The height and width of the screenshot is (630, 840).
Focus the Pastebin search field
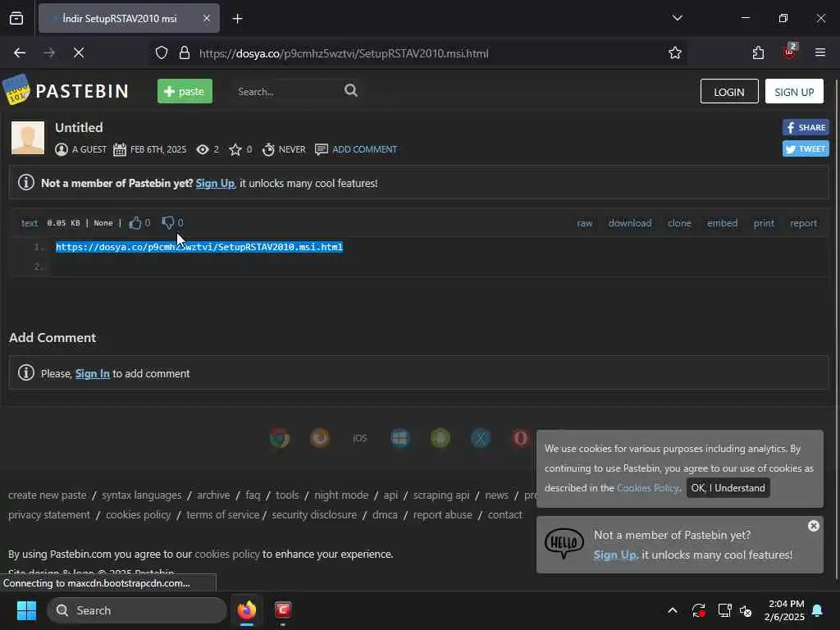pos(286,92)
